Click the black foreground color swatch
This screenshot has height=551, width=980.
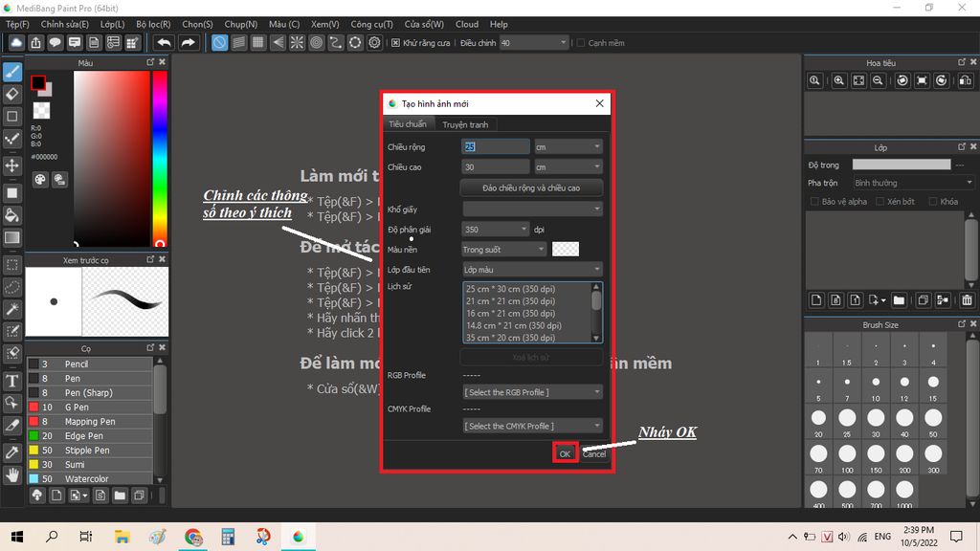click(38, 82)
